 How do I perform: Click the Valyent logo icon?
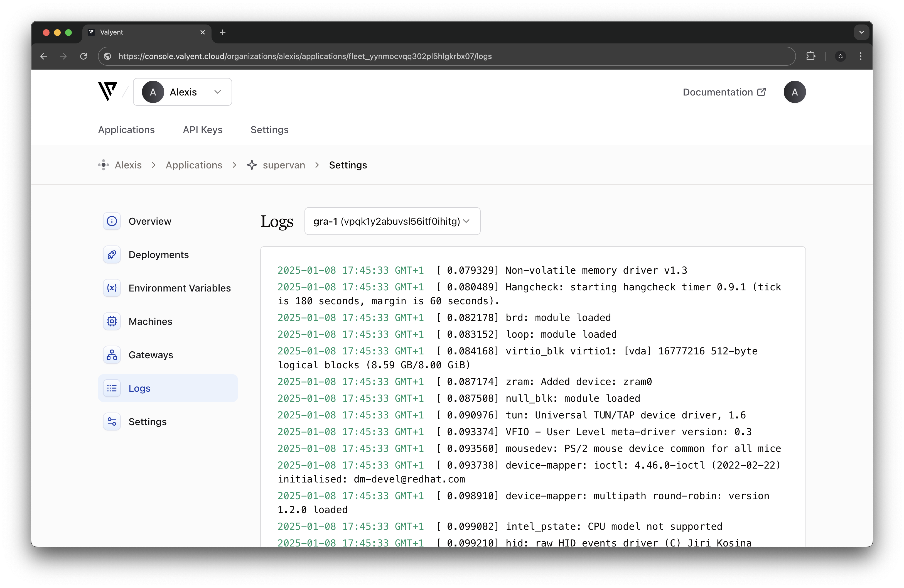pyautogui.click(x=107, y=92)
